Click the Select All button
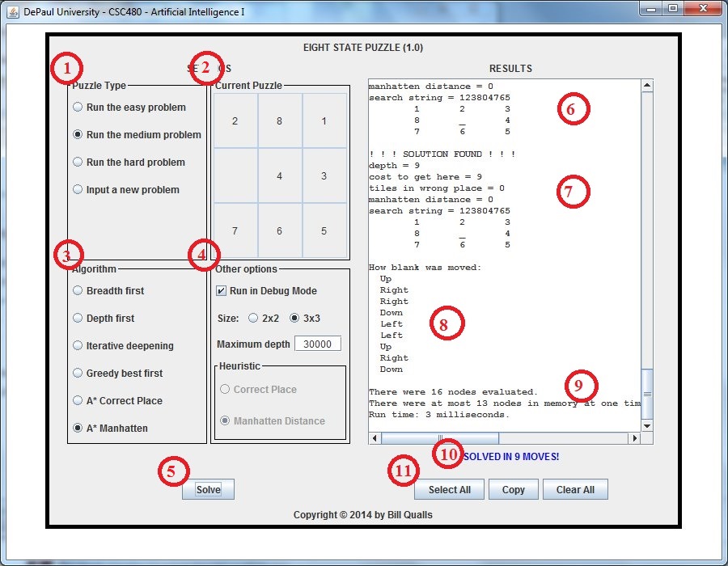728x566 pixels. point(449,490)
